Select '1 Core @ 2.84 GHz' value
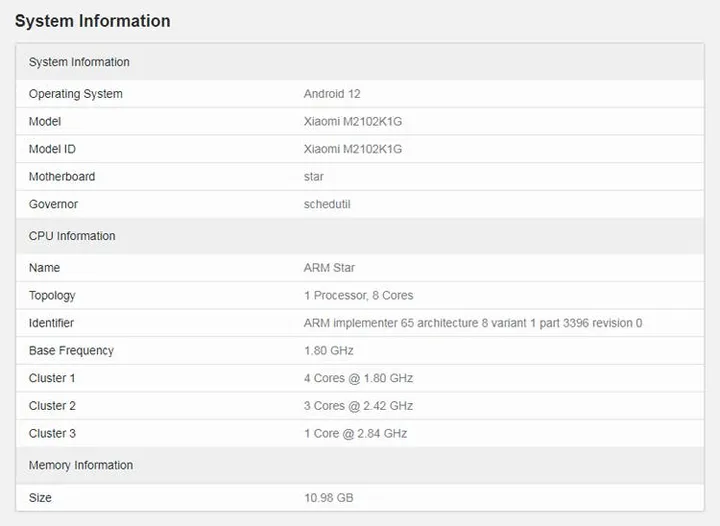 click(x=355, y=433)
